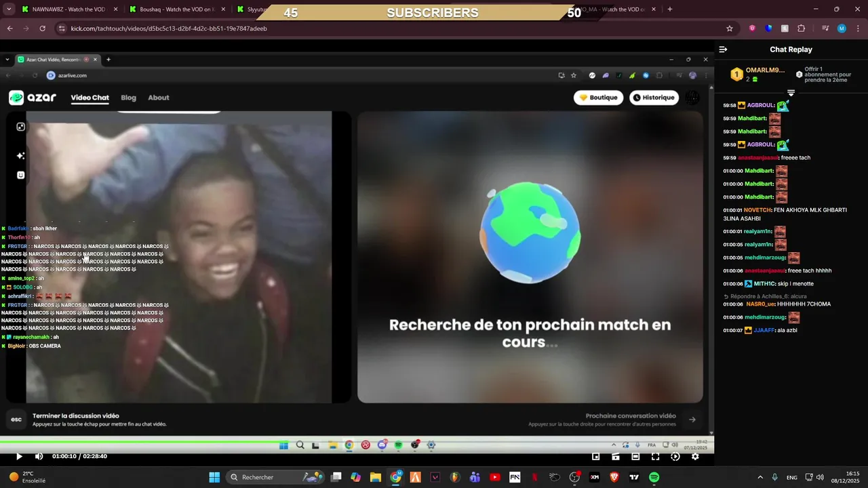Toggle fullscreen mode in the video player
This screenshot has width=868, height=488.
(655, 456)
